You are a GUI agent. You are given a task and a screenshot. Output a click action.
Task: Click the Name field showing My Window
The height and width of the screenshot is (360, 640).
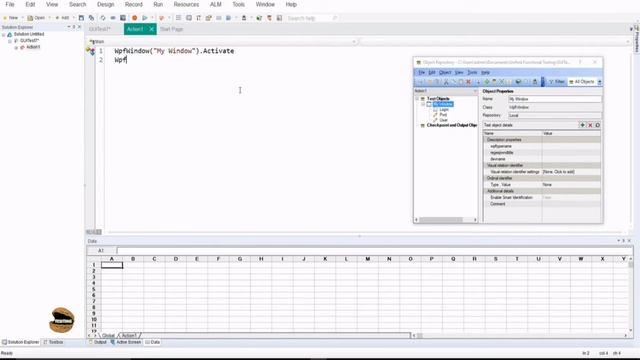tap(555, 99)
